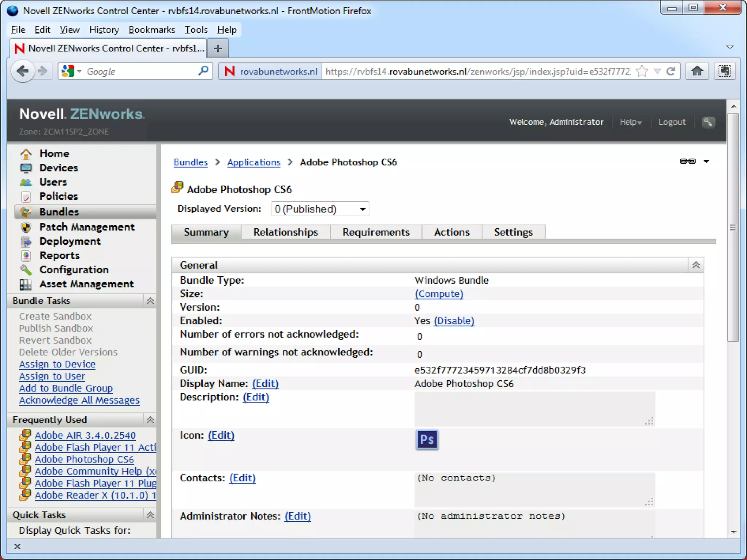747x560 pixels.
Task: Click the Patch Management shield icon
Action: pyautogui.click(x=26, y=227)
